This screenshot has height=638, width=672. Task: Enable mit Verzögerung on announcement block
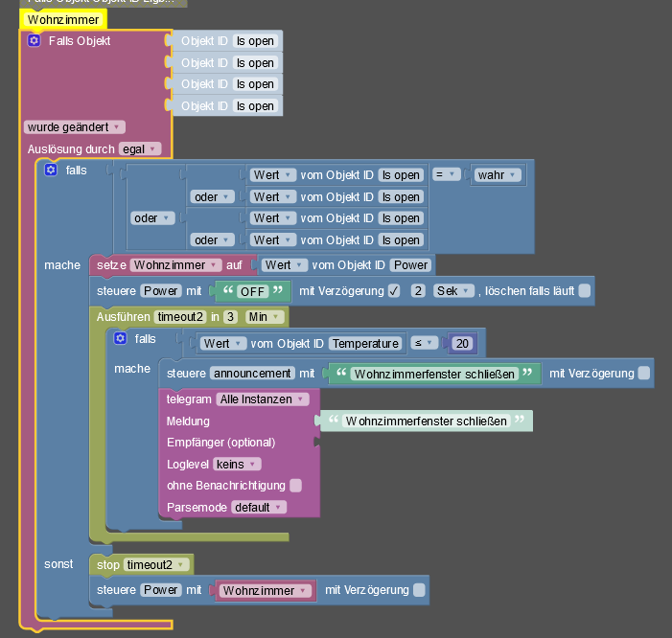(643, 374)
